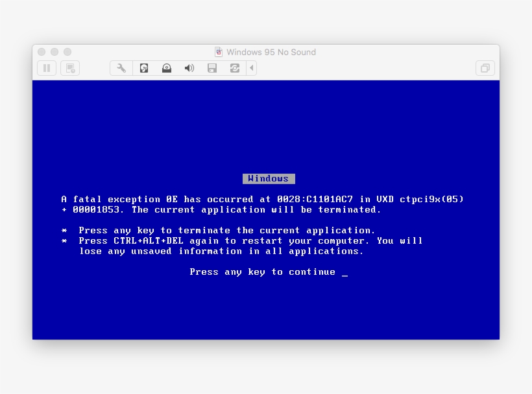Screen dimensions: 532x394
Task: Select the hard disk device icon
Action: (x=143, y=67)
